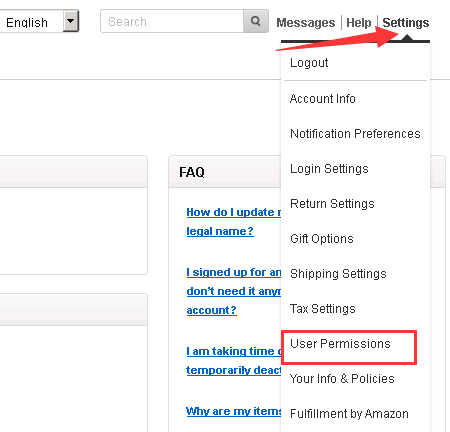Choose Gift Options from the menu
This screenshot has height=432, width=450.
pos(322,239)
